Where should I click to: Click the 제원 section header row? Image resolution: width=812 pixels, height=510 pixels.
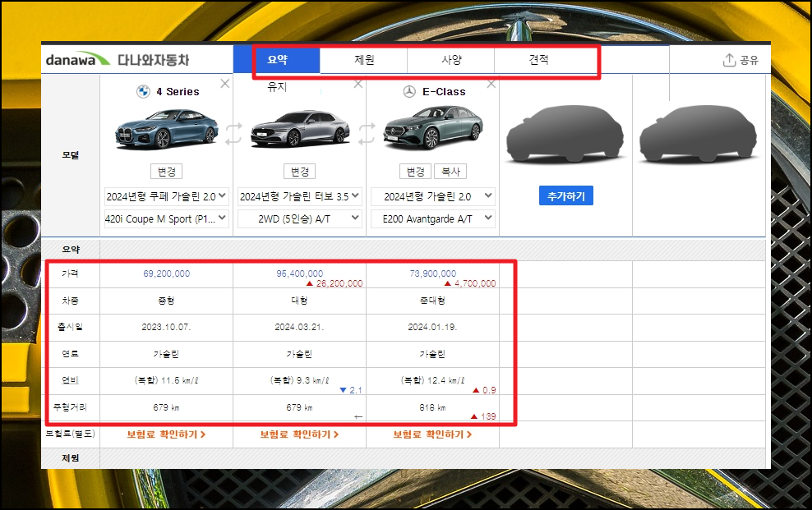coord(404,458)
